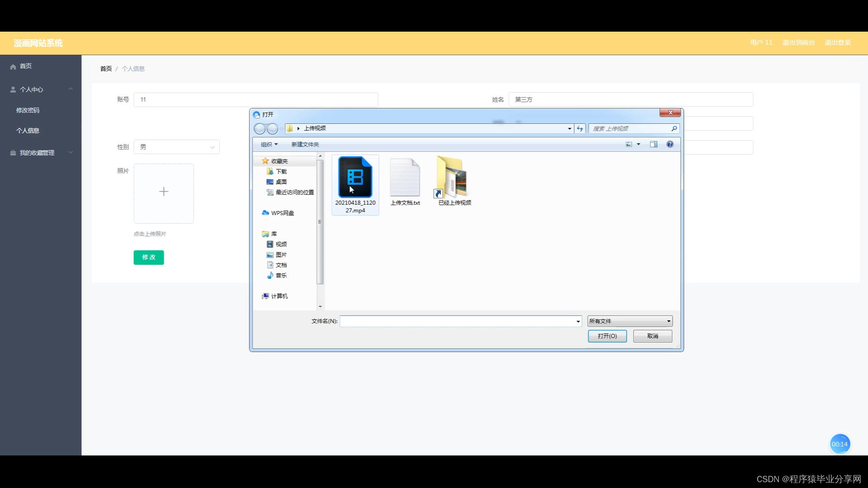This screenshot has width=868, height=488.
Task: Open 修改密码 in sidebar
Action: click(28, 110)
